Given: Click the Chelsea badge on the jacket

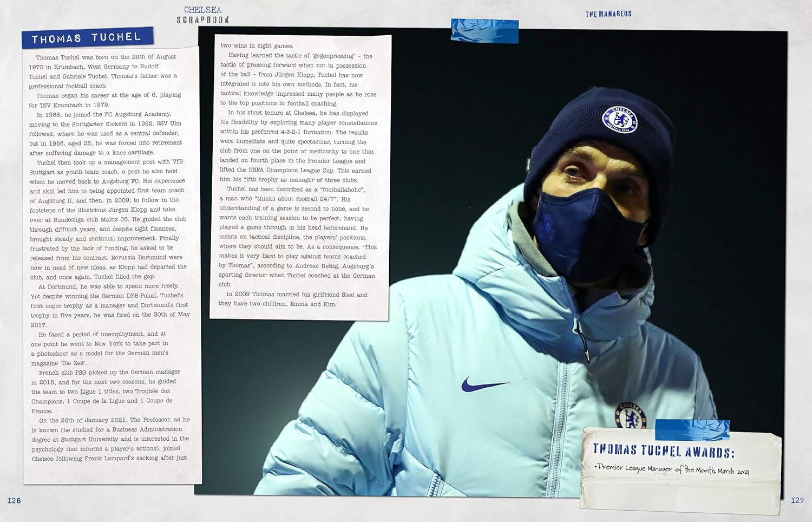Looking at the screenshot, I should 630,416.
